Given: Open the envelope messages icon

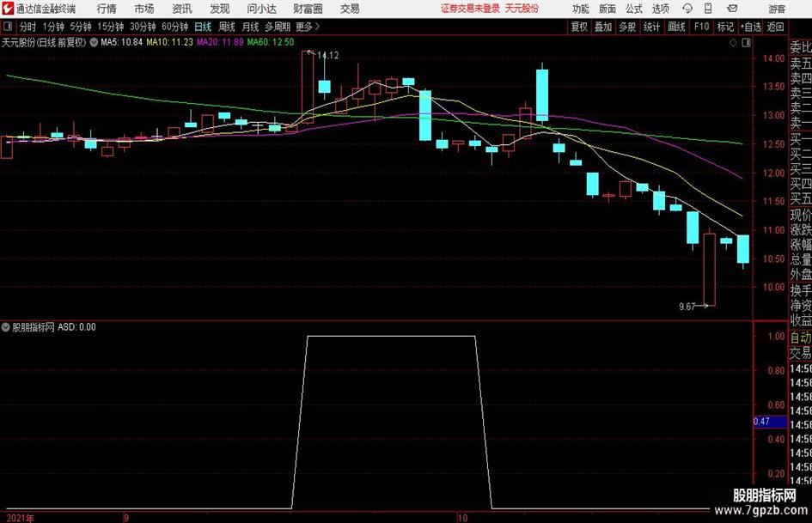Looking at the screenshot, I should click(x=732, y=9).
